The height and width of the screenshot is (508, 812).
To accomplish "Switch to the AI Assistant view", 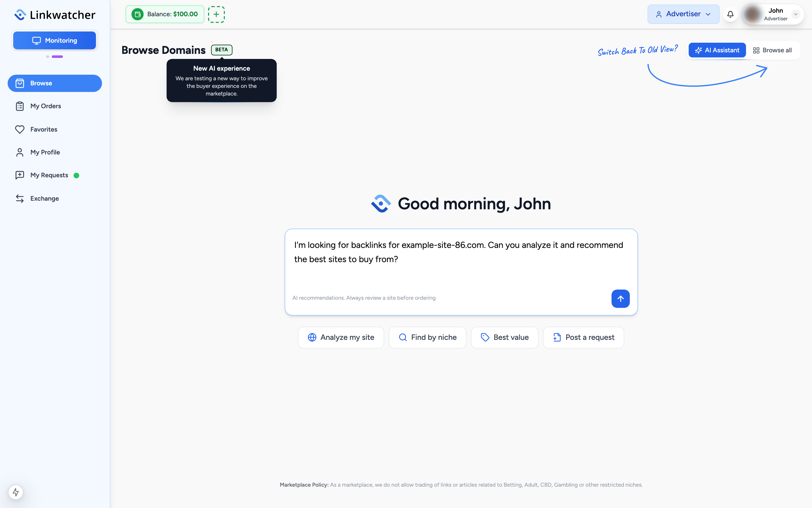I will pos(717,50).
